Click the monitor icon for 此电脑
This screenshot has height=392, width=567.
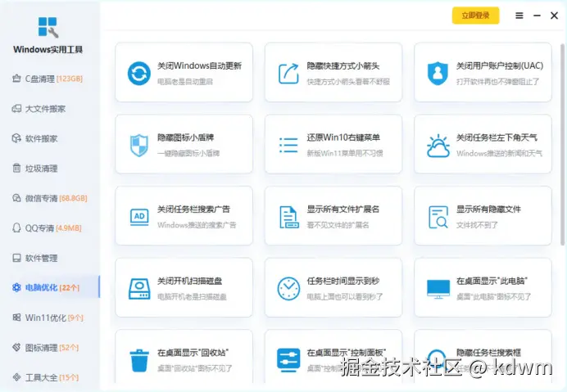click(438, 289)
